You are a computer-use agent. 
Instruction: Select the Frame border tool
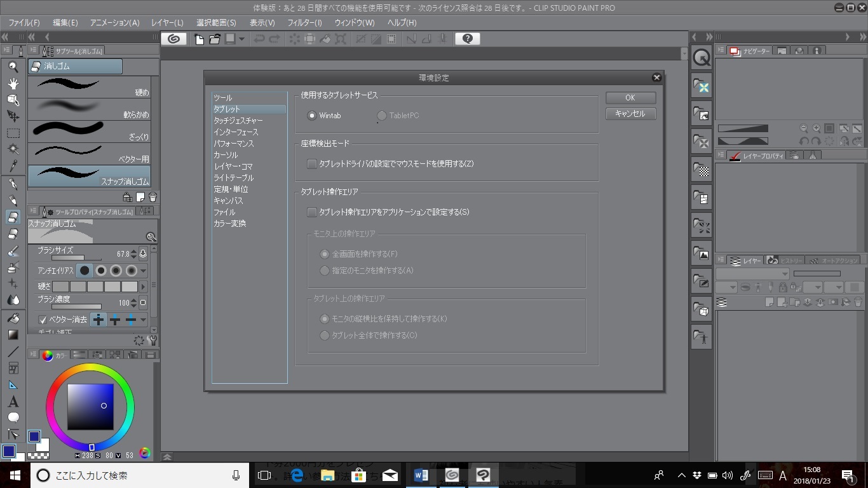click(13, 368)
